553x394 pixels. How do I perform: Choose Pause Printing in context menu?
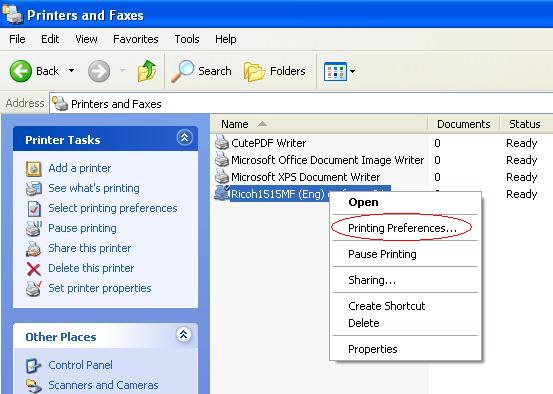[x=406, y=254]
